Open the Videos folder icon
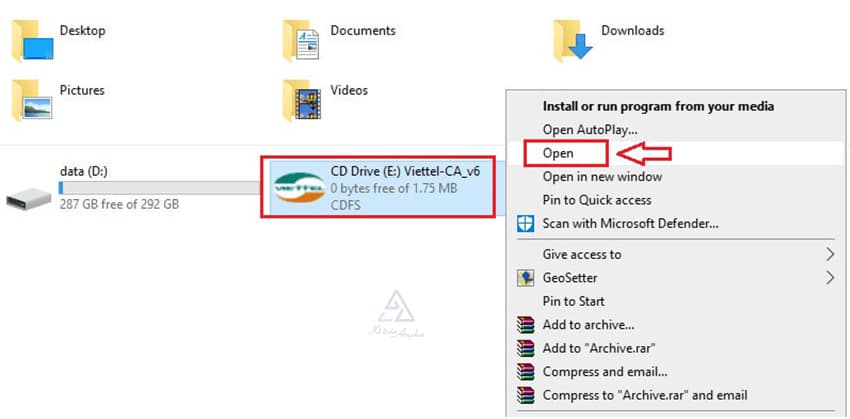Screen dimensions: 850x419 [302, 100]
